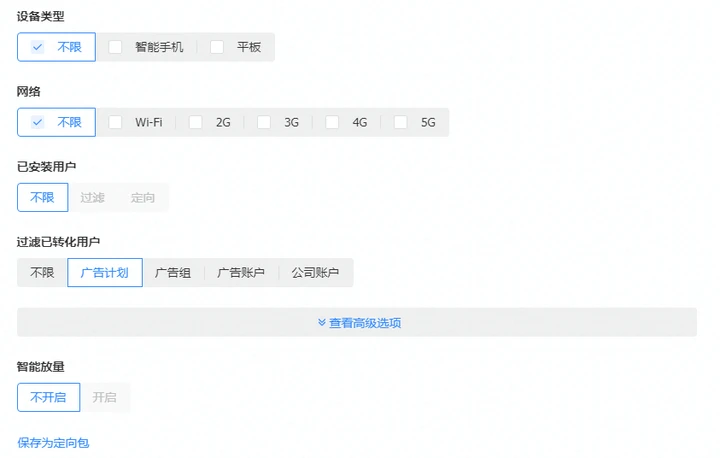Select 不限 under 网络
This screenshot has width=720, height=458.
pos(56,122)
